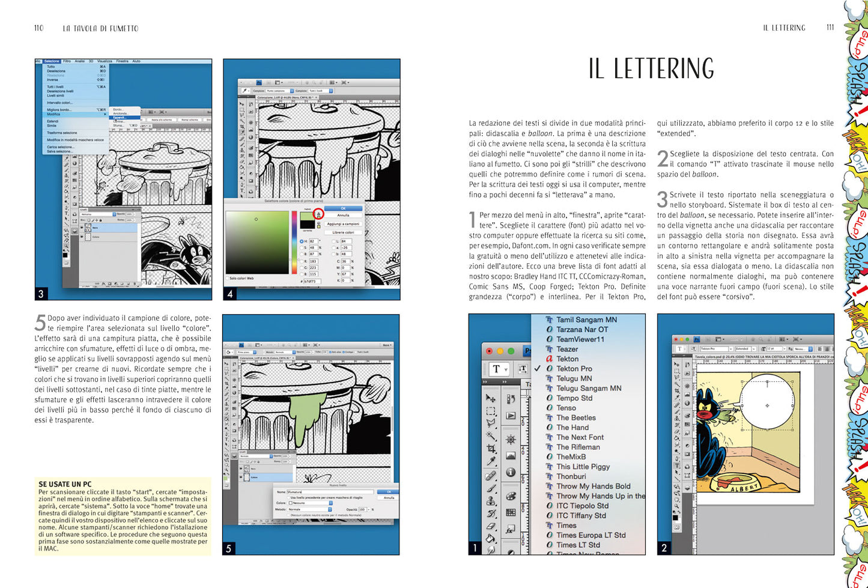Select the S radio button in color picker

click(302, 247)
